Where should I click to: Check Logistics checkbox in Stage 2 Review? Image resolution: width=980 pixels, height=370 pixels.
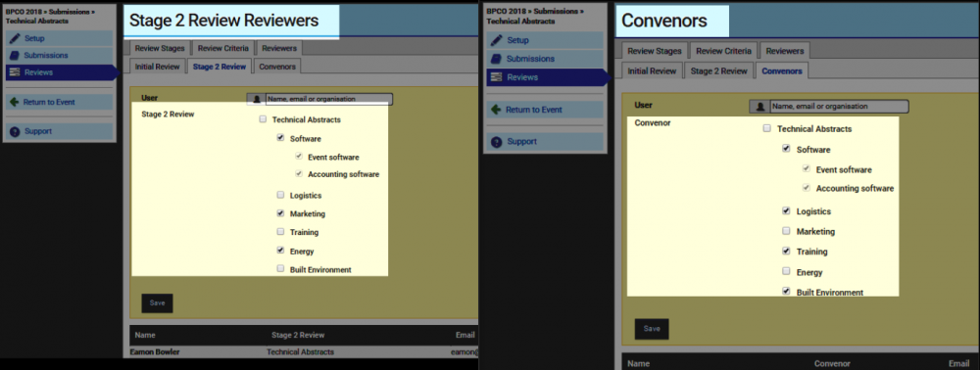click(x=280, y=196)
